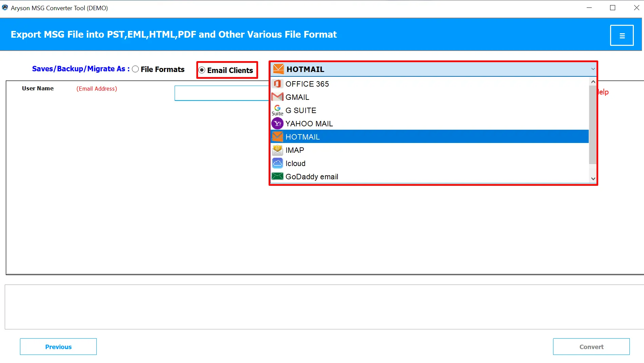644x363 pixels.
Task: Minimize the Aryson MSG Converter window
Action: [589, 7]
